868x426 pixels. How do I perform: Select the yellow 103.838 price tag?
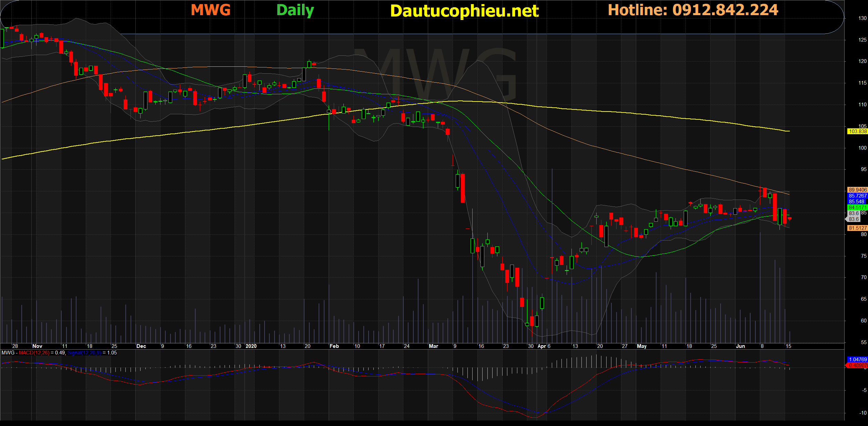[x=857, y=131]
